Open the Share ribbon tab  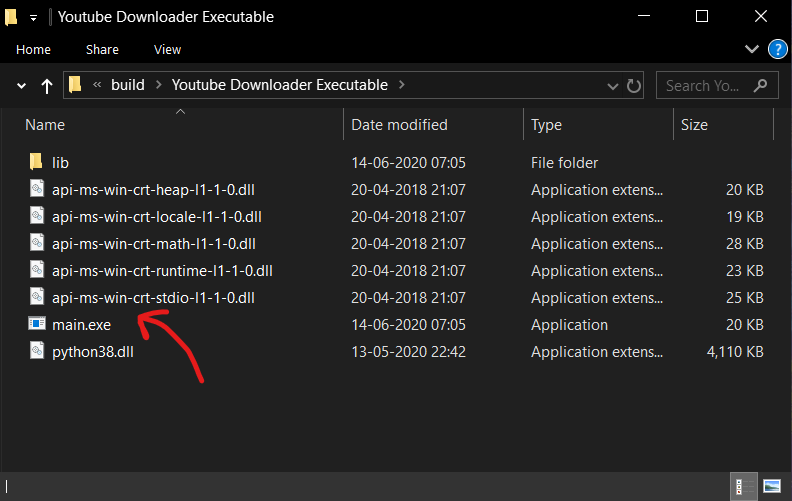(x=102, y=49)
